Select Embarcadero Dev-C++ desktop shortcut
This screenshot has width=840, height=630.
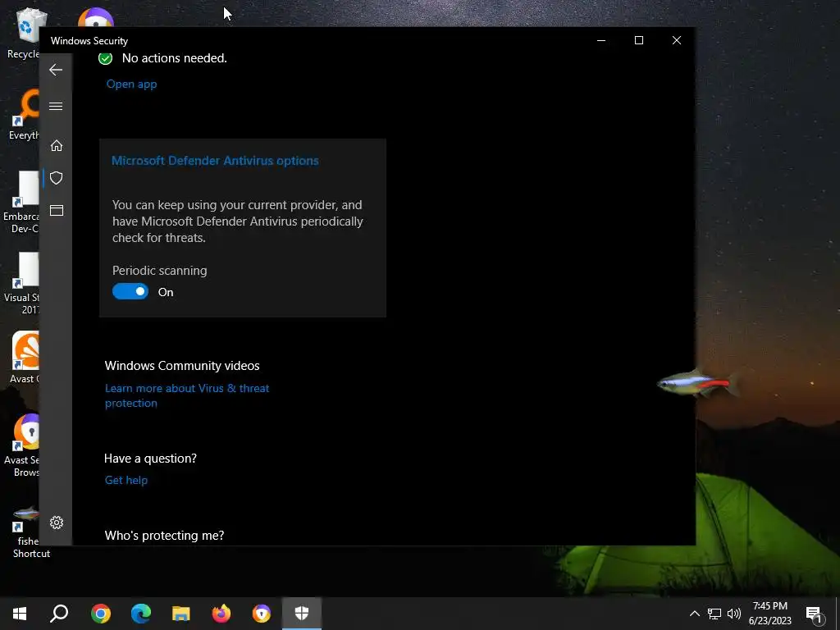21,203
